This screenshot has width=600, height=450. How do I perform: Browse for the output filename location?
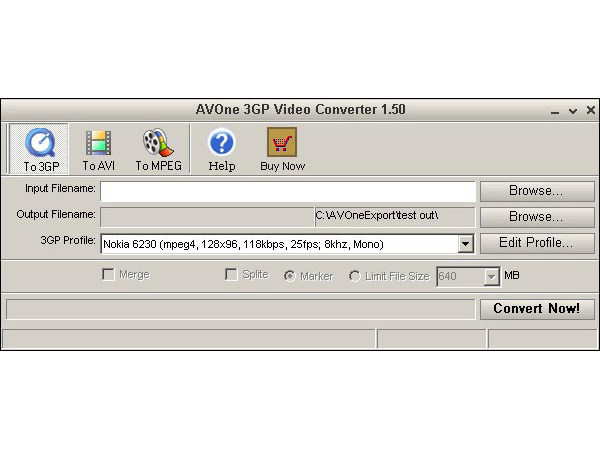(x=537, y=217)
